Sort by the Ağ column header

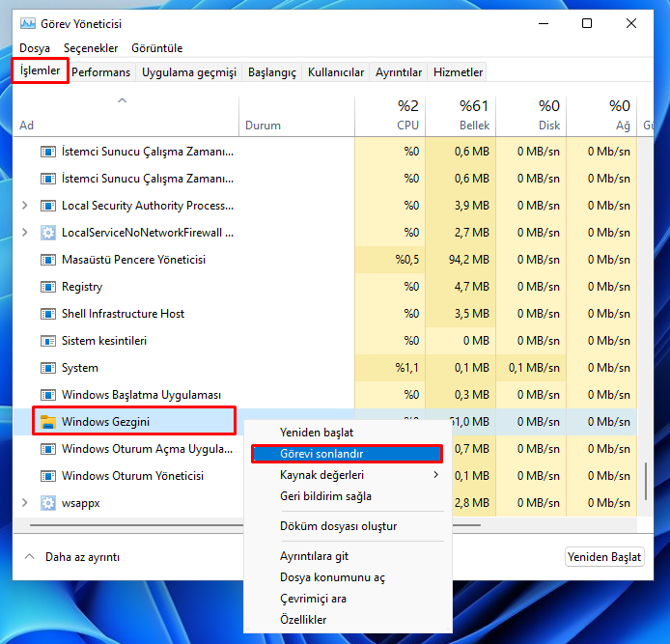click(601, 116)
